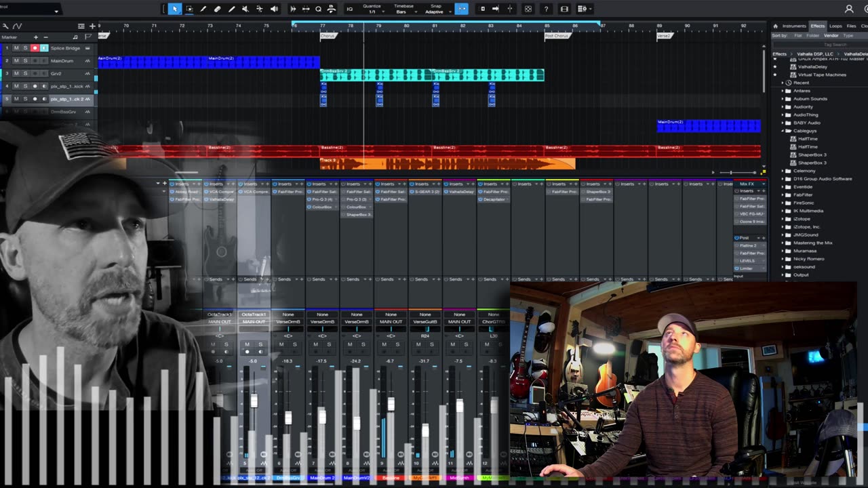Image resolution: width=868 pixels, height=488 pixels.
Task: Switch to the Instruments browser tab
Action: (x=794, y=26)
